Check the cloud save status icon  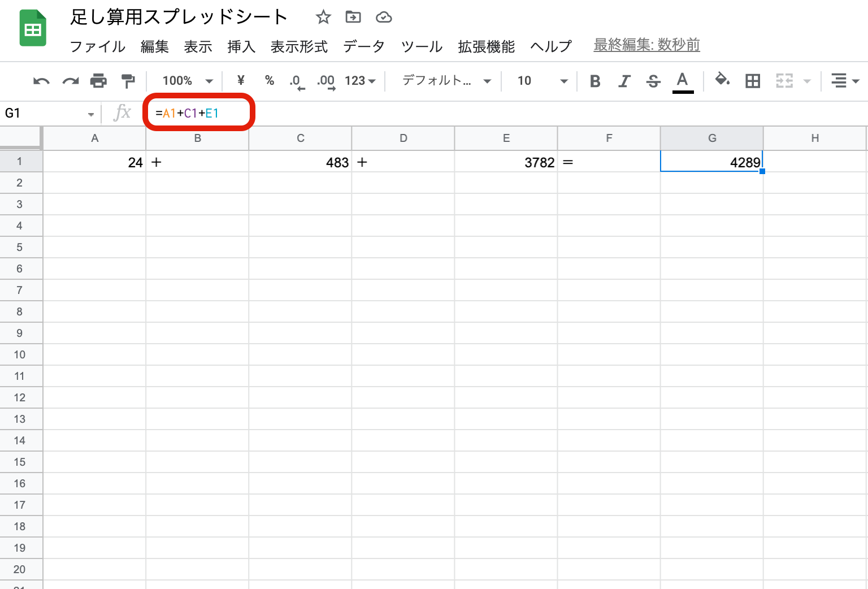[384, 17]
